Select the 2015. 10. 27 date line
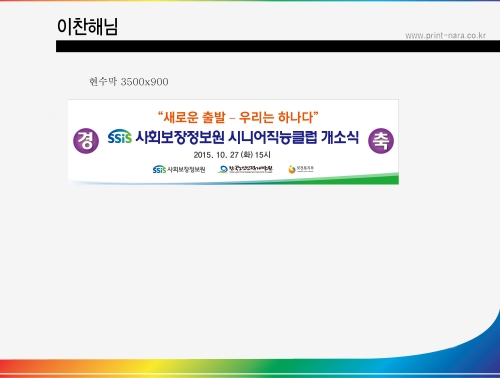 click(232, 155)
